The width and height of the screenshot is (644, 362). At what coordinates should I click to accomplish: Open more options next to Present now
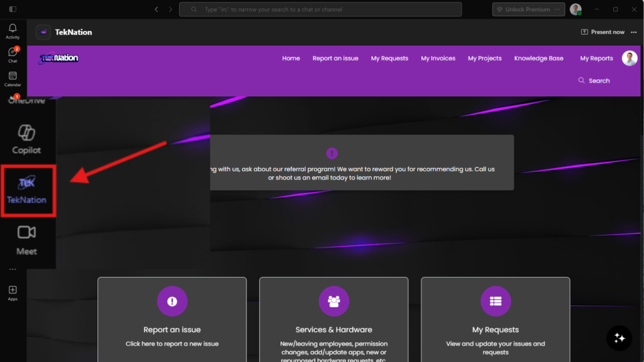click(634, 32)
